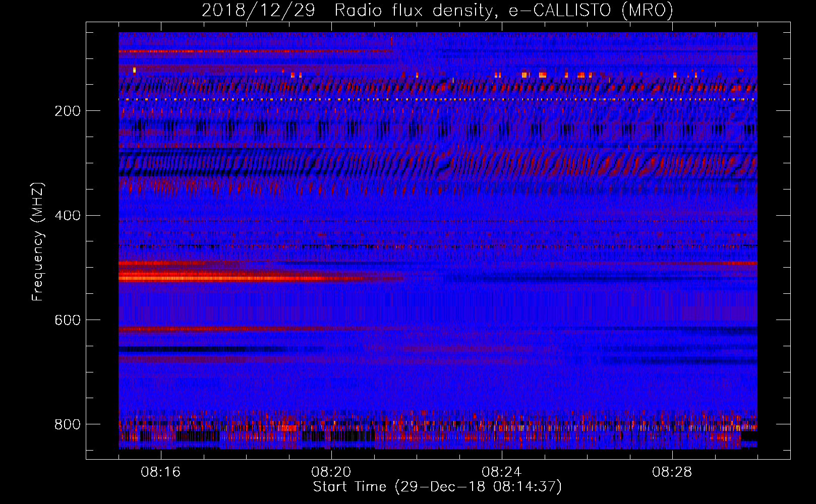Select time axis label "08:20"
Image resolution: width=816 pixels, height=504 pixels.
(x=331, y=472)
